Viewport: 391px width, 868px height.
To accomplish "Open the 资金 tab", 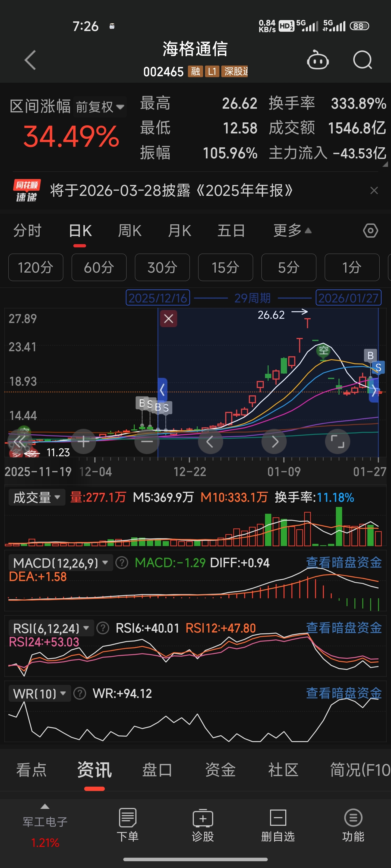I will (220, 770).
